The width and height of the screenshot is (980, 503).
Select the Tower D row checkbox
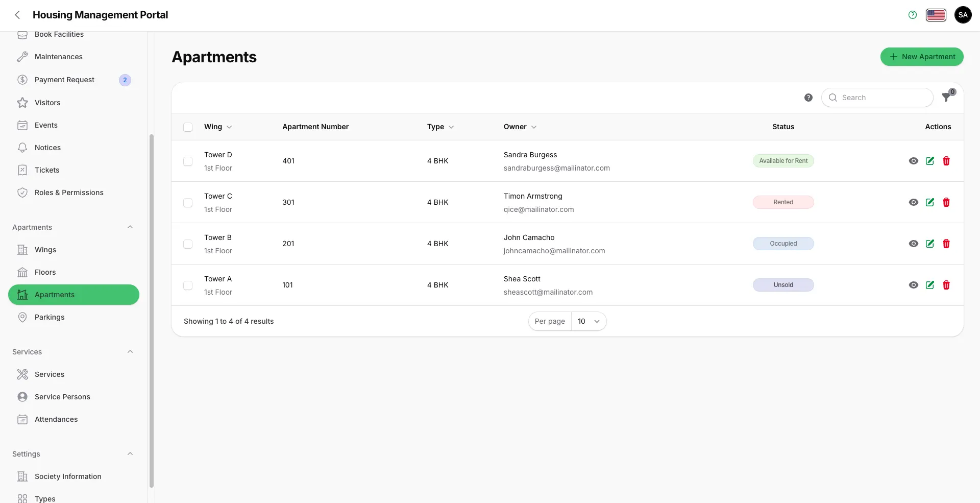coord(188,161)
